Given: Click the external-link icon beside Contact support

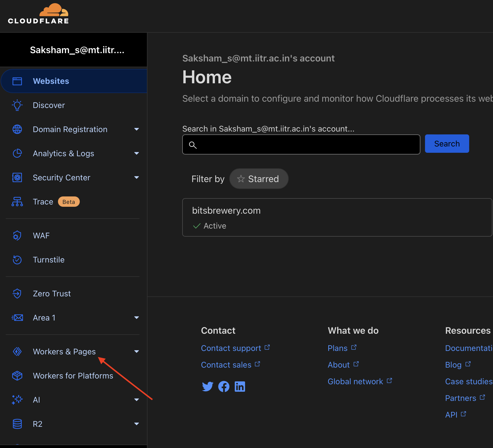Looking at the screenshot, I should coord(267,347).
